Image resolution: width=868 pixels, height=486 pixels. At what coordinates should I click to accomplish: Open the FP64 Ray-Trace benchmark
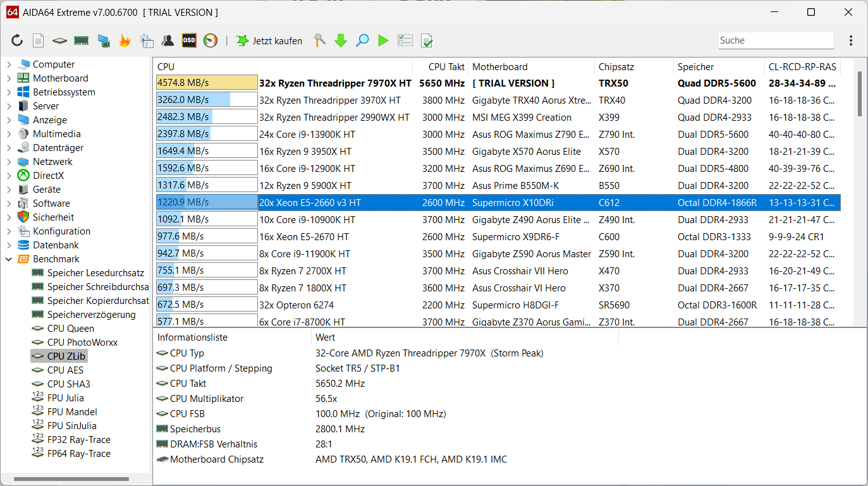[x=78, y=454]
